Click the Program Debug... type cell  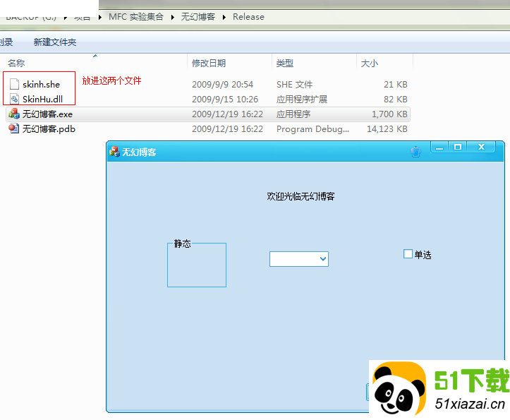coord(313,129)
